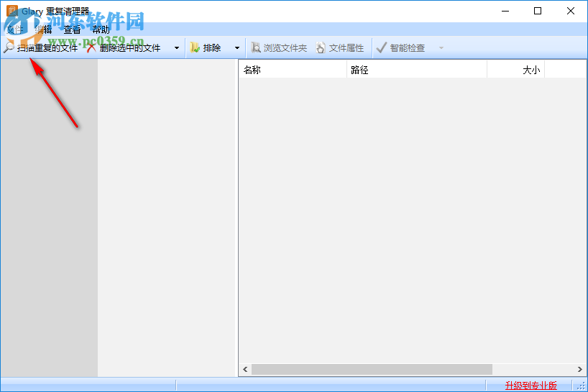
Task: Expand the 排除 dropdown arrow
Action: point(237,48)
